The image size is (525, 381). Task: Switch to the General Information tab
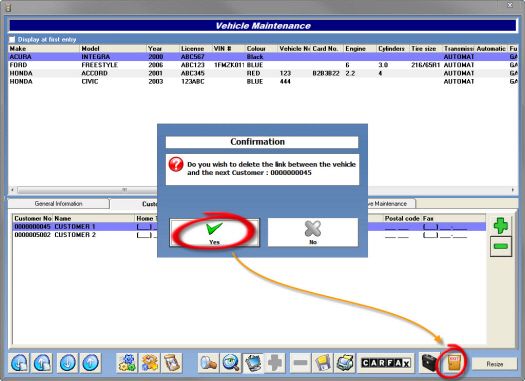59,204
